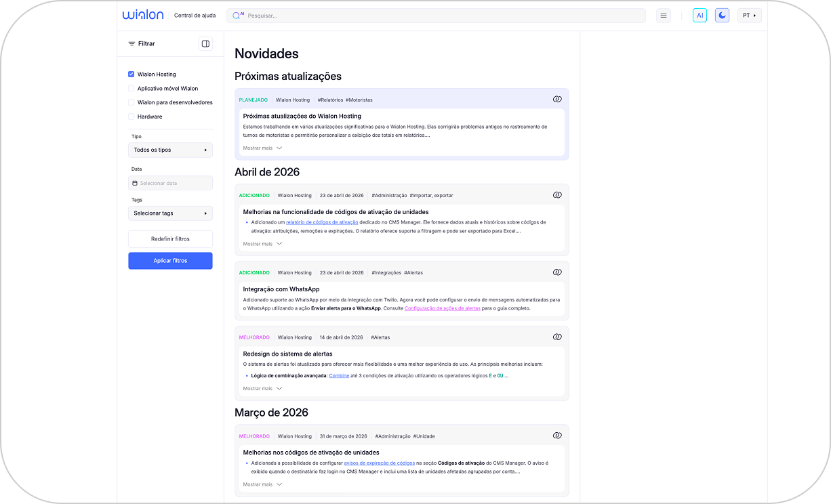The width and height of the screenshot is (831, 504).
Task: Click Redefinir filtros button
Action: point(170,239)
